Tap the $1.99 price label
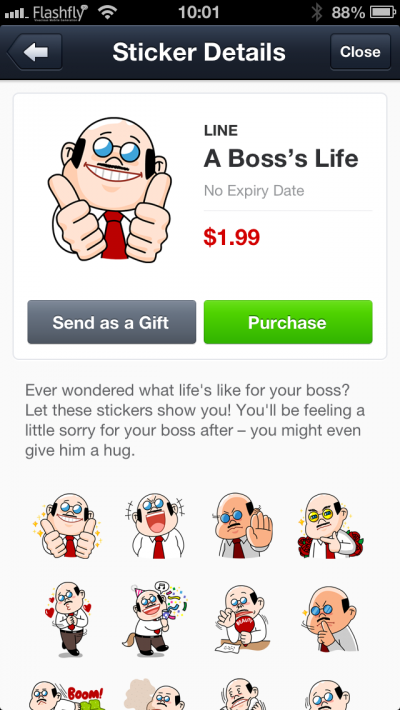The height and width of the screenshot is (710, 400). tap(231, 237)
